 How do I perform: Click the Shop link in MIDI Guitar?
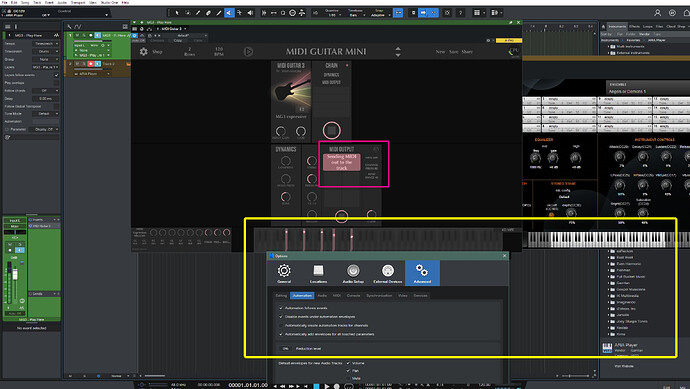pyautogui.click(x=157, y=51)
